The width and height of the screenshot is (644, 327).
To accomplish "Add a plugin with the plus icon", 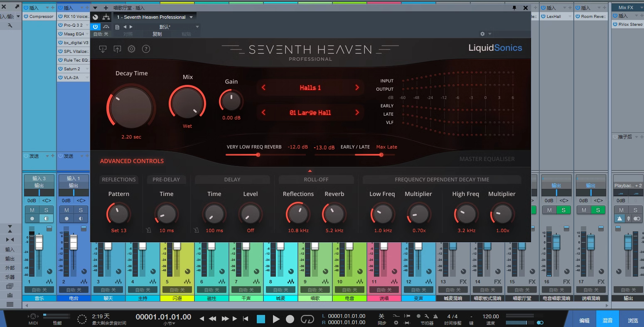I will pyautogui.click(x=106, y=8).
